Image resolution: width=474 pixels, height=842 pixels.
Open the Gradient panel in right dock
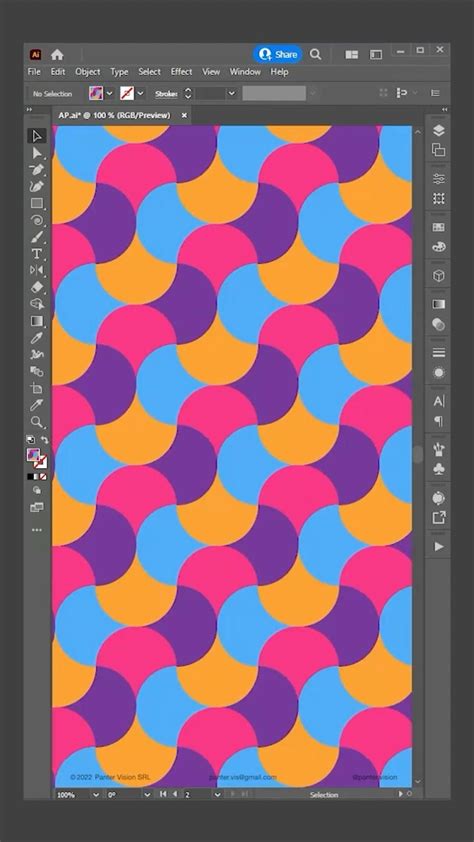(x=439, y=304)
